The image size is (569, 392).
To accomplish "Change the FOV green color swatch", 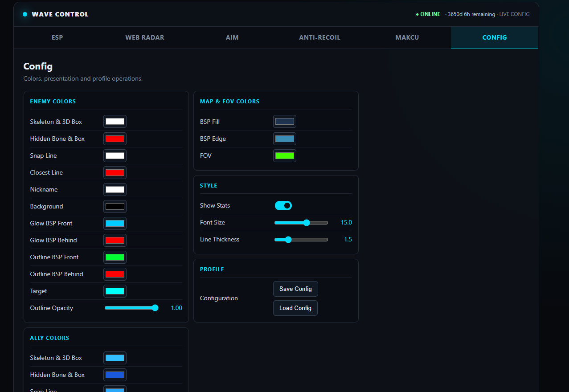I will [x=285, y=155].
